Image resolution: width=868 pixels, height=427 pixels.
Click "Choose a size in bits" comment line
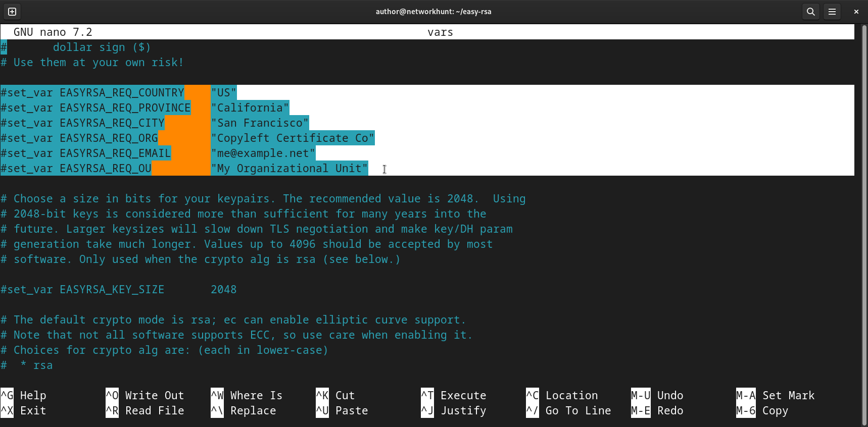[263, 199]
